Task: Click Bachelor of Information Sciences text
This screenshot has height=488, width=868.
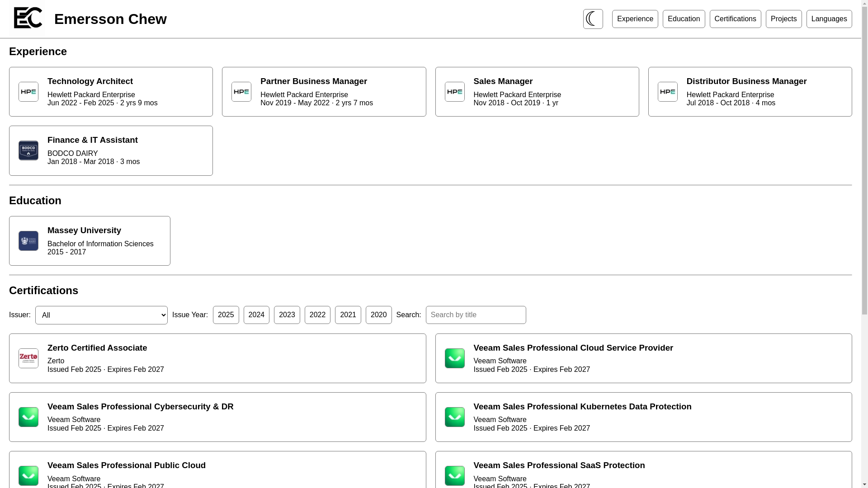Action: click(100, 244)
